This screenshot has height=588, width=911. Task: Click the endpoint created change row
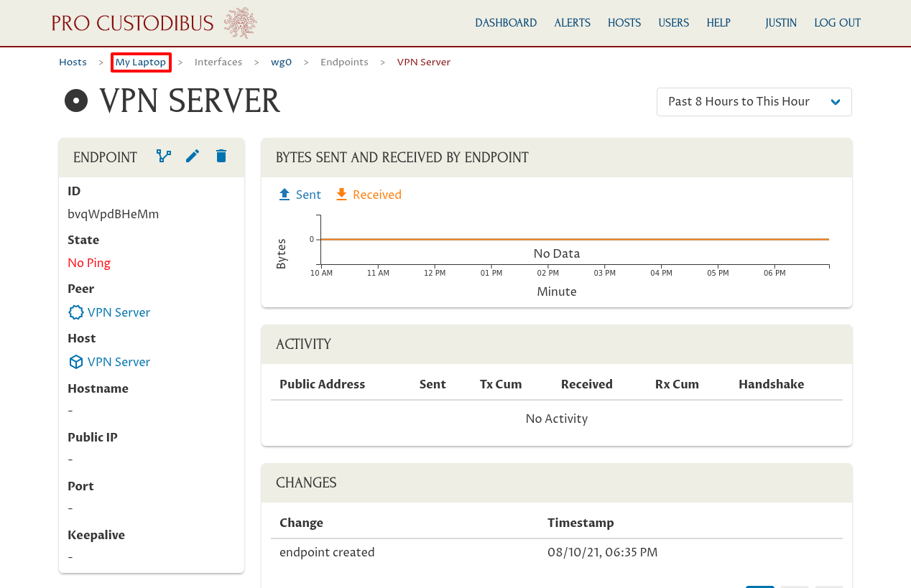[557, 552]
